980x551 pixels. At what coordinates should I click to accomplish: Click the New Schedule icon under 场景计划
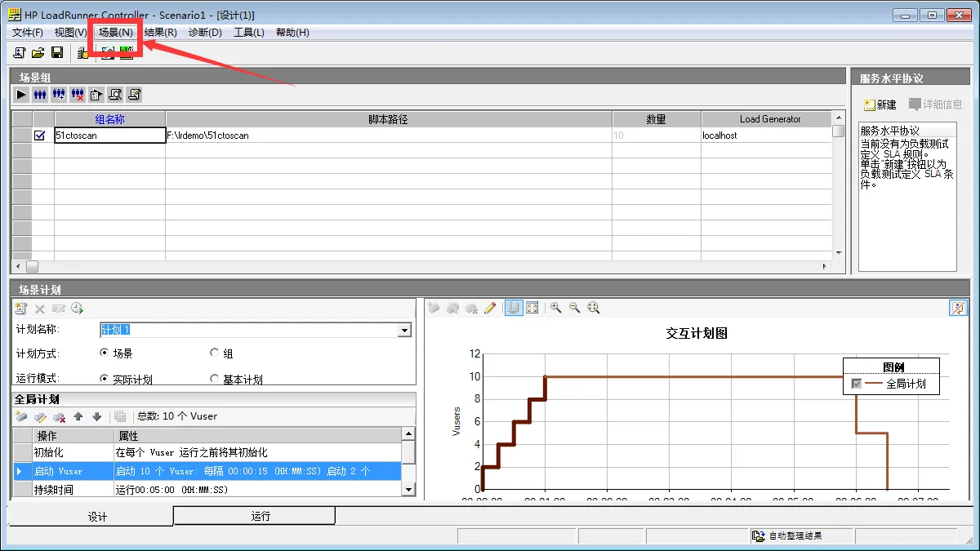[x=21, y=309]
